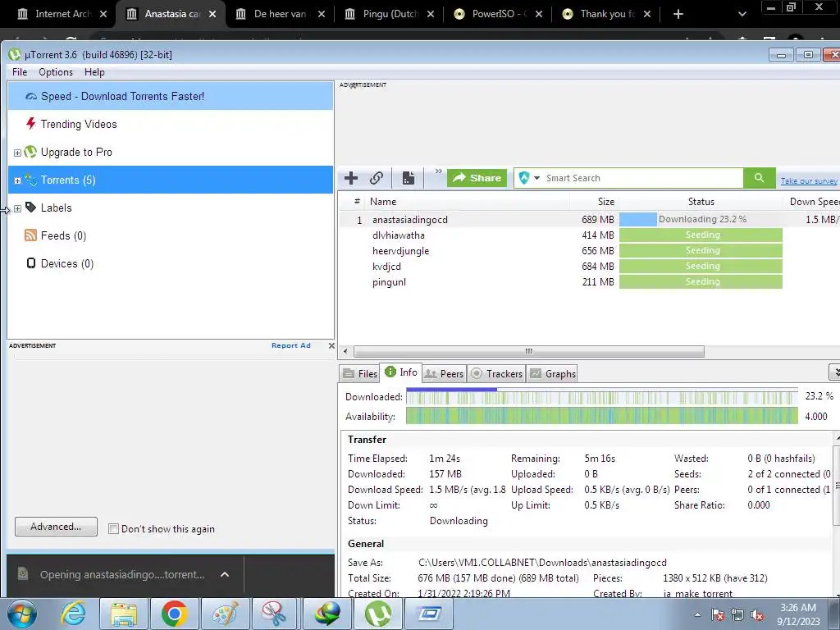Click the green search magnifier button
The image size is (840, 630).
point(759,178)
